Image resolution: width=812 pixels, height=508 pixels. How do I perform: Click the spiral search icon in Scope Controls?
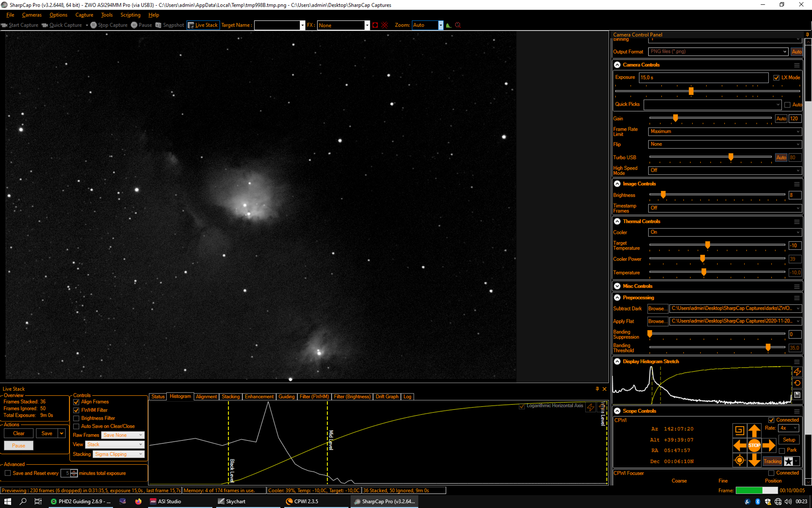[x=739, y=431]
